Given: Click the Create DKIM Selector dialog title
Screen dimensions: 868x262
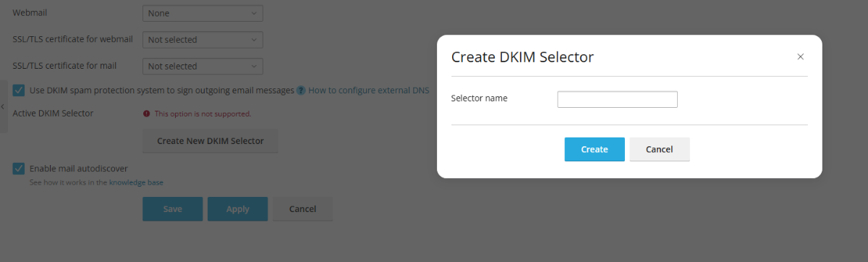Looking at the screenshot, I should [x=522, y=57].
